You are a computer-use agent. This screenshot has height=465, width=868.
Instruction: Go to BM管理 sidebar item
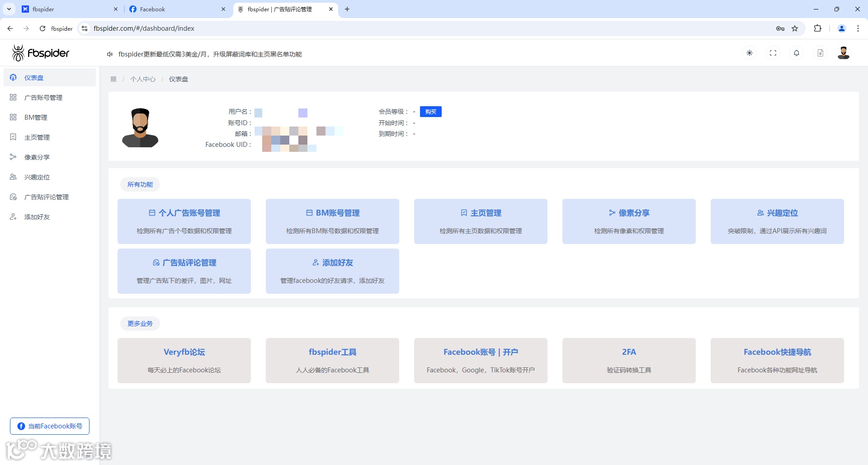[x=50, y=117]
